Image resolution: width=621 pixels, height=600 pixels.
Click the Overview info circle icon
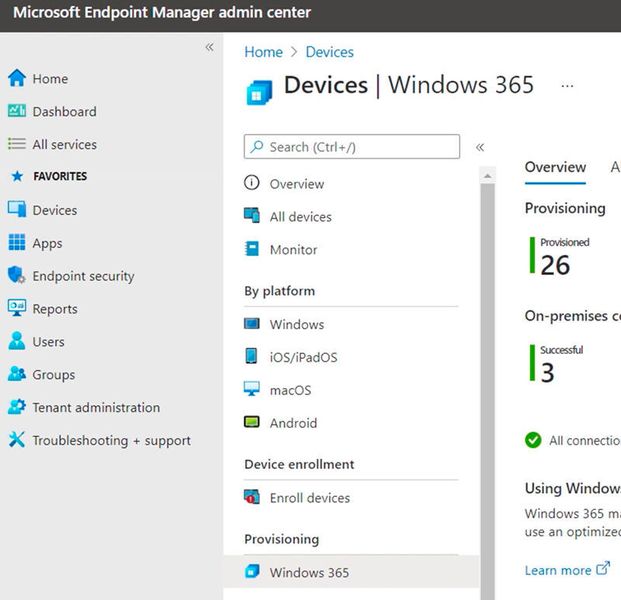pos(251,183)
